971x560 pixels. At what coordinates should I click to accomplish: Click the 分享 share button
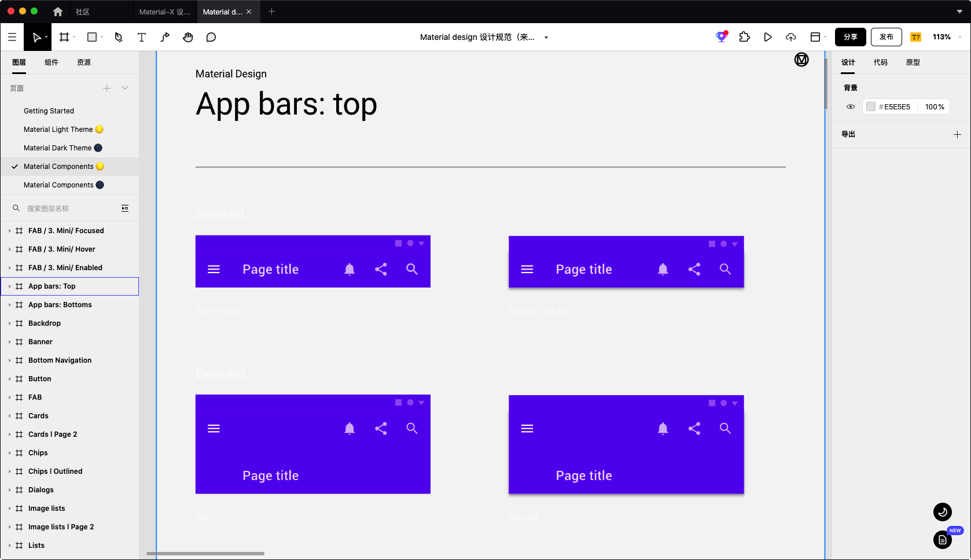(x=851, y=37)
